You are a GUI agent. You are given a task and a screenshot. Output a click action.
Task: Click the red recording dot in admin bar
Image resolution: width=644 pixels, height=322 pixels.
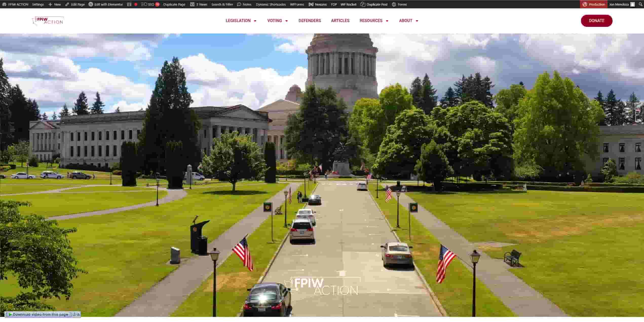pos(136,4)
